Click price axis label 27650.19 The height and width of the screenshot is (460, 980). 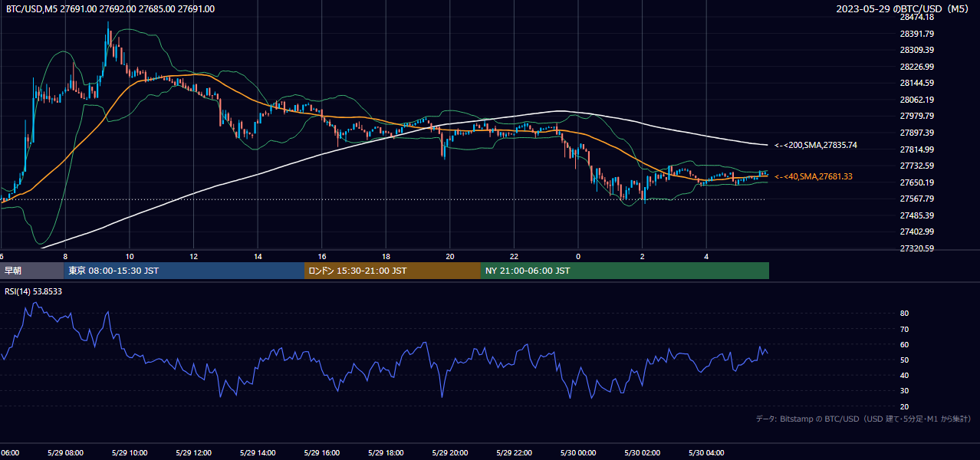916,182
